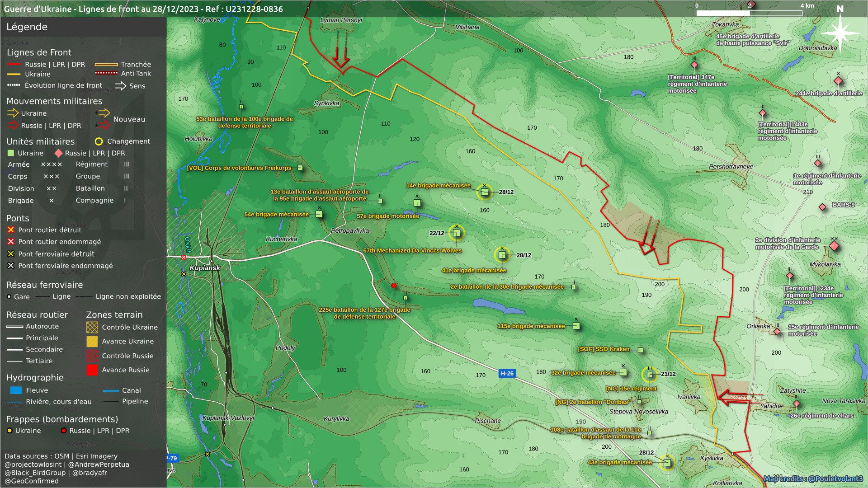Click the 15e régiment d'infanterie motorisée diamond

coord(777,332)
